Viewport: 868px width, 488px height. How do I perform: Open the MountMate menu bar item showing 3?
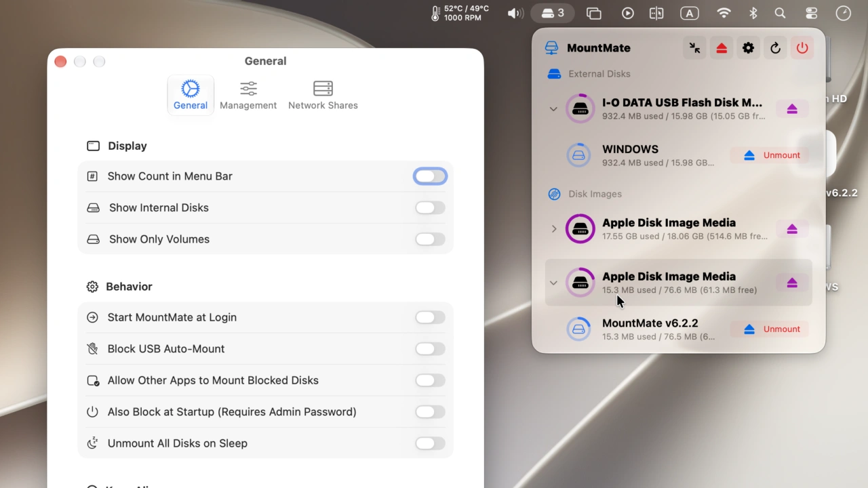click(x=552, y=14)
